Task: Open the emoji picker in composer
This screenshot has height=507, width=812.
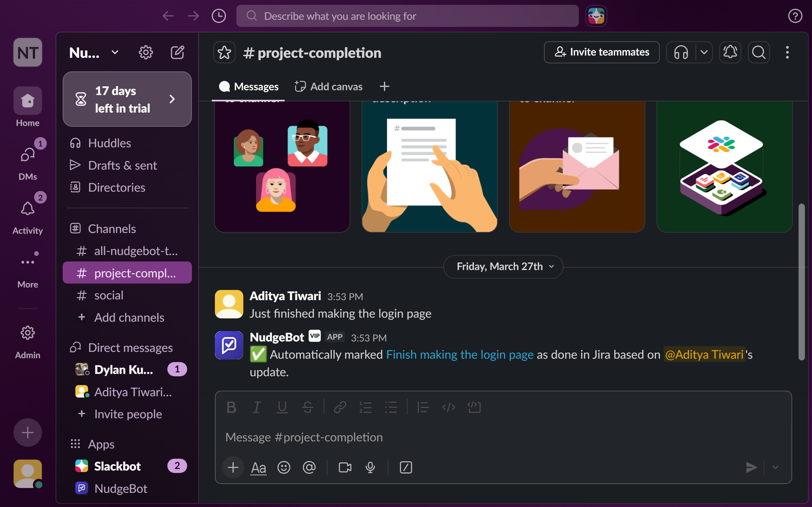Action: point(283,467)
